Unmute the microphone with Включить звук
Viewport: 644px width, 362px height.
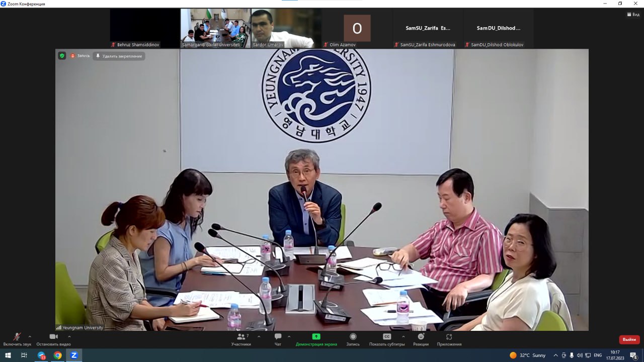coord(17,339)
